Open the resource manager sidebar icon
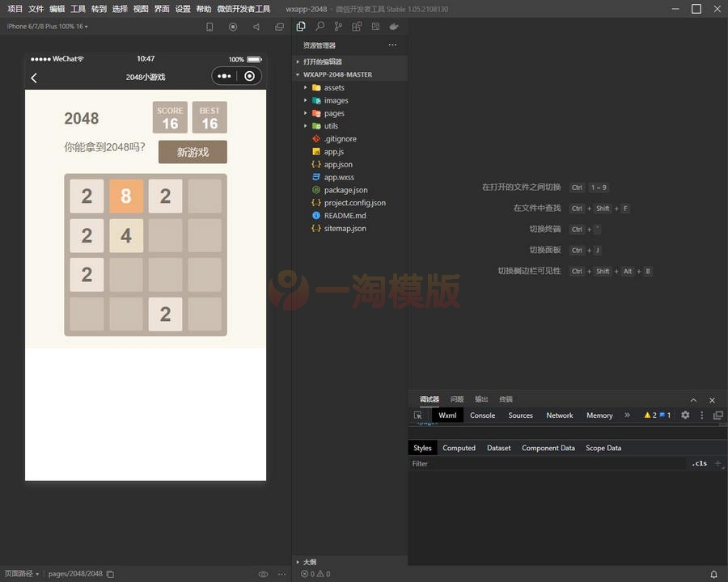Image resolution: width=728 pixels, height=582 pixels. tap(300, 26)
